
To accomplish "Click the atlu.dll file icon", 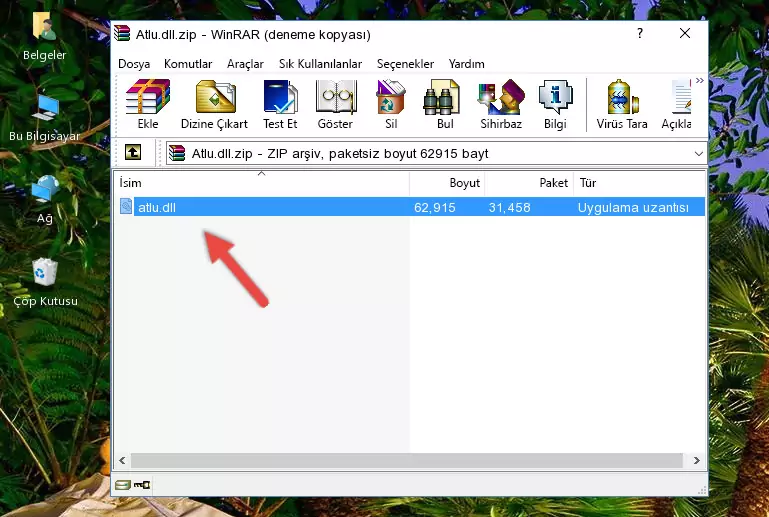I will pyautogui.click(x=126, y=207).
